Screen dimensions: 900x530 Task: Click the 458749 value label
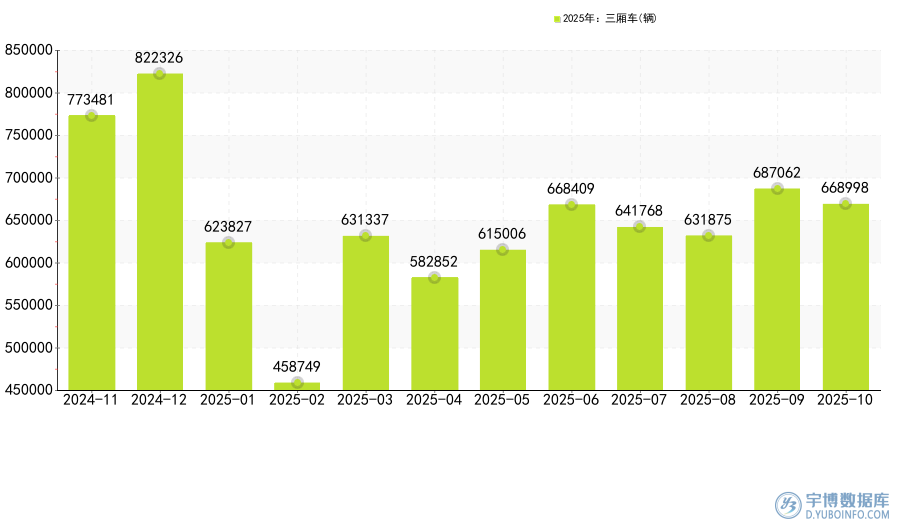coord(297,367)
